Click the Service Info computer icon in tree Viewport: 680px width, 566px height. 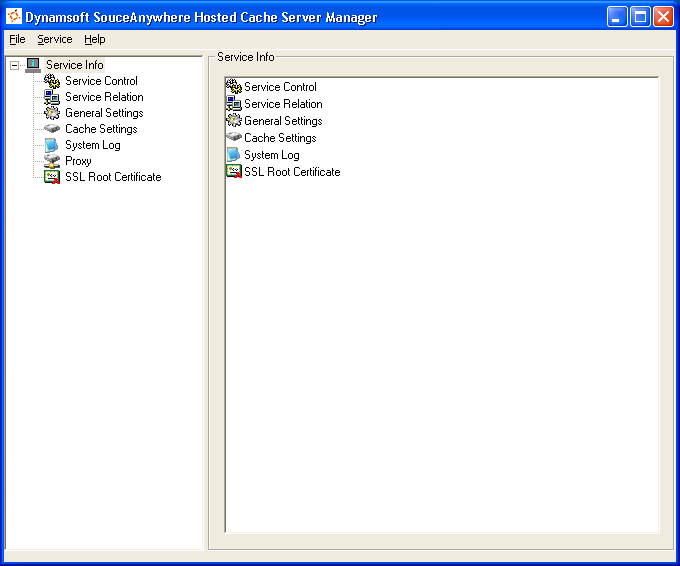point(33,65)
